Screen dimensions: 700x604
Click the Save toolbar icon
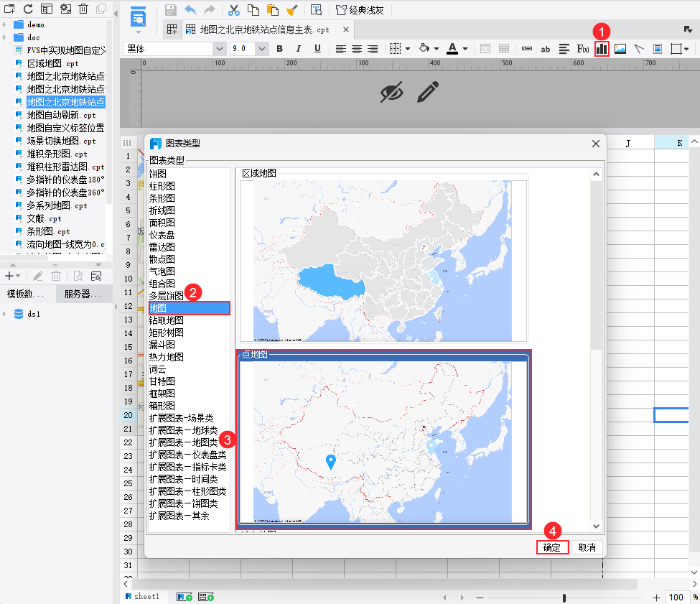[170, 10]
